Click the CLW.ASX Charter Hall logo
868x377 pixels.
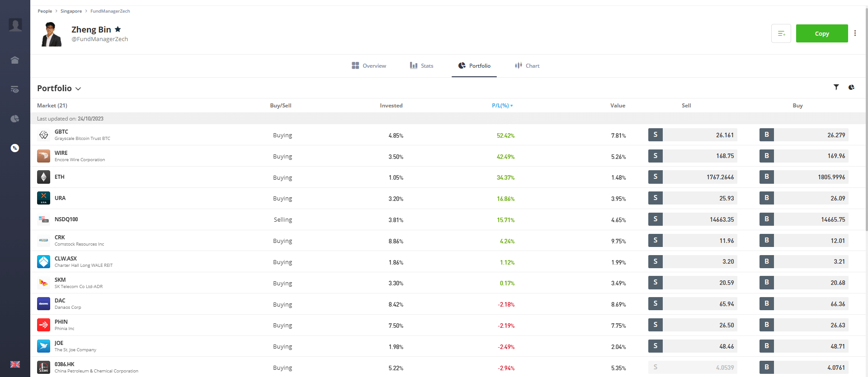click(x=43, y=262)
